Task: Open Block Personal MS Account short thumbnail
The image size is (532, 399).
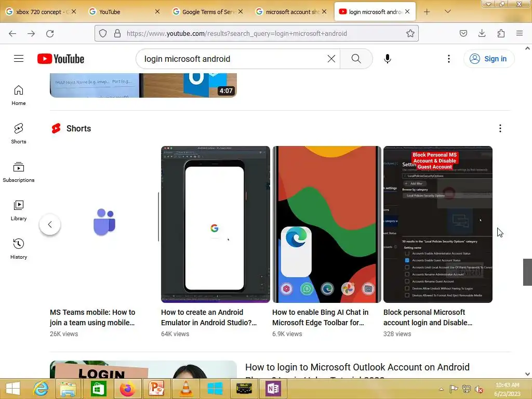Action: coord(437,224)
